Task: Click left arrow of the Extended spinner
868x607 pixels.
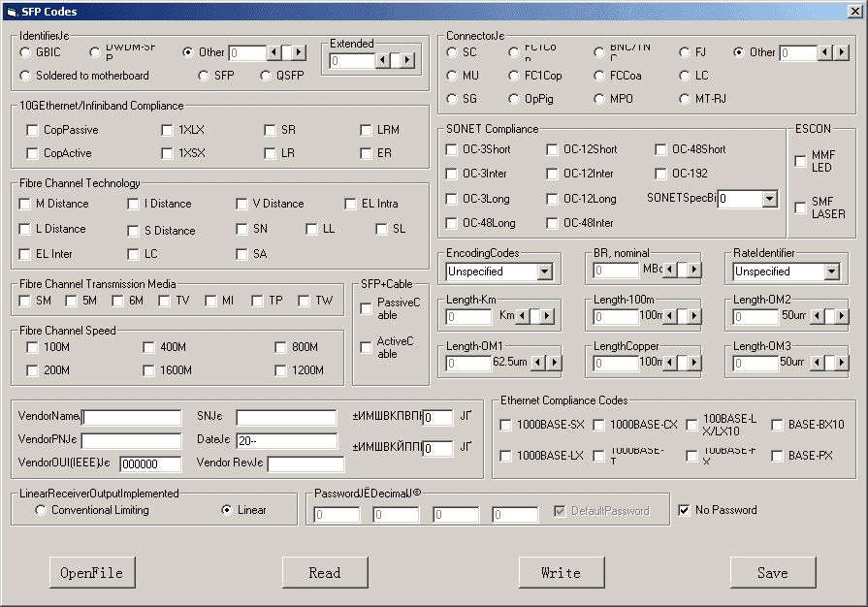Action: point(383,61)
